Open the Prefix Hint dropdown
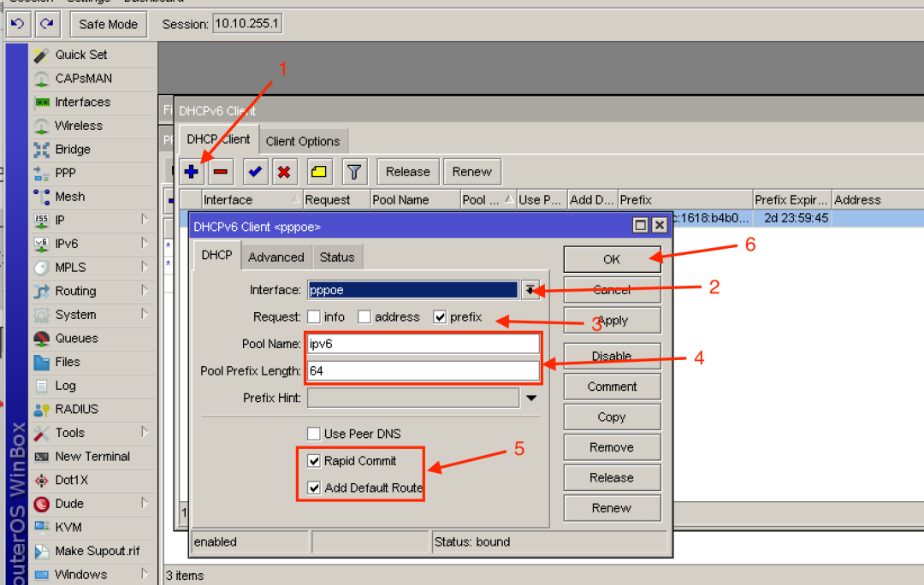924x585 pixels. 531,398
